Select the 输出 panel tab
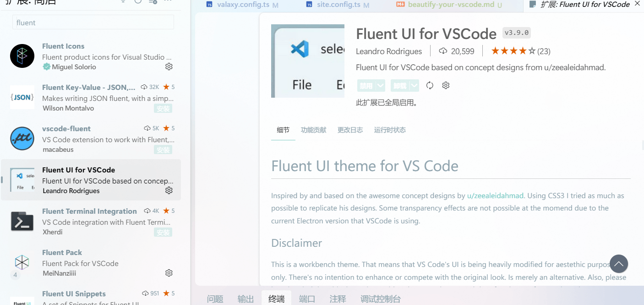644x305 pixels. (246, 299)
